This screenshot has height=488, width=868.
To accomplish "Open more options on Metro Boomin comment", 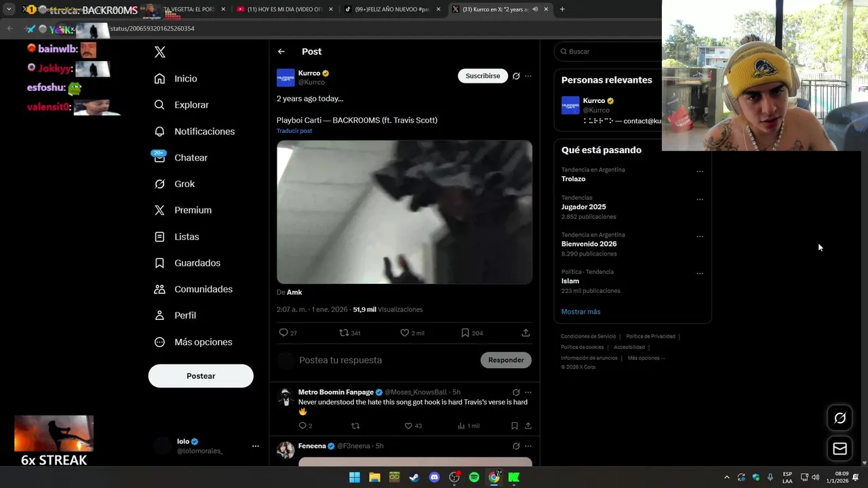I will coord(528,392).
